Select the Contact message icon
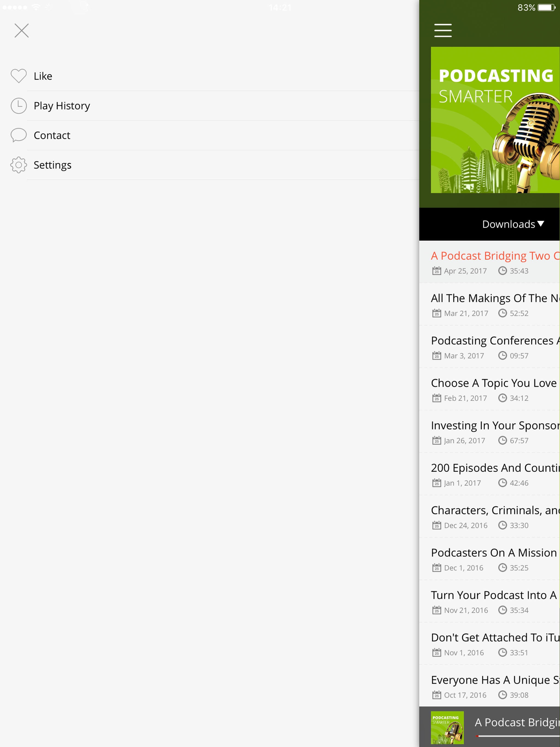The image size is (560, 747). (x=18, y=135)
